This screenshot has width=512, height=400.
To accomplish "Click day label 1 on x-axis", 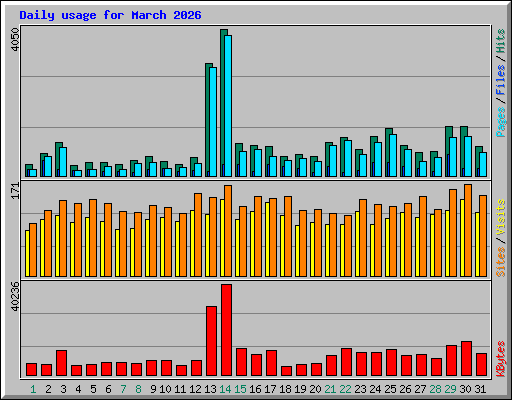I will pos(33,389).
